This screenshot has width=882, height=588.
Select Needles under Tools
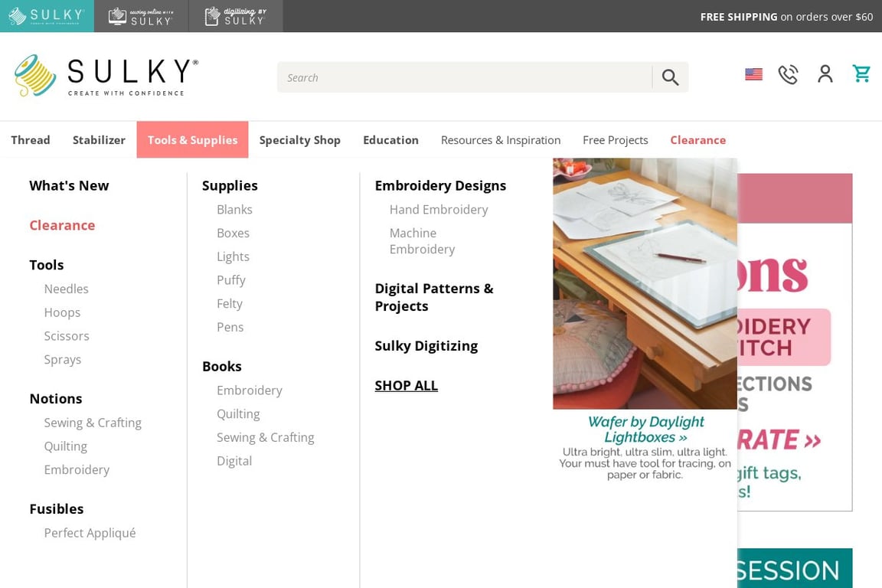click(x=67, y=289)
